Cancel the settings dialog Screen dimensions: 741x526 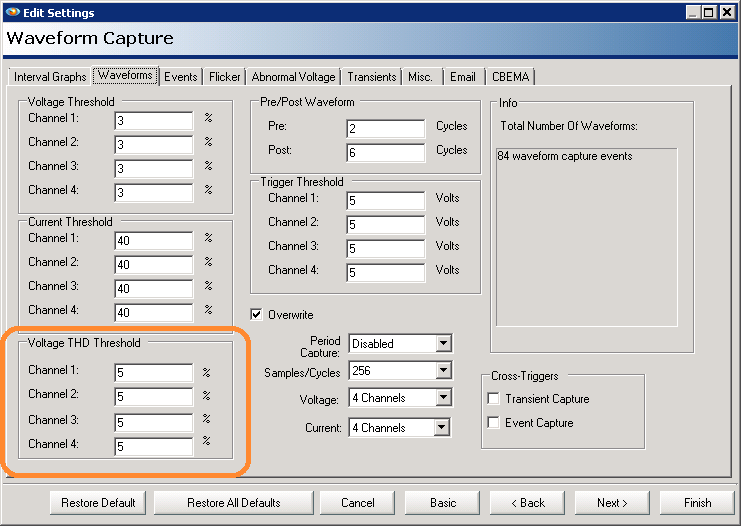click(x=357, y=502)
